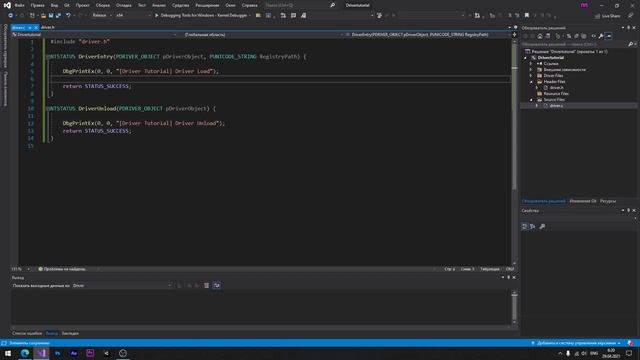Select the Resource Files folder
640x360 pixels.
(x=556, y=94)
